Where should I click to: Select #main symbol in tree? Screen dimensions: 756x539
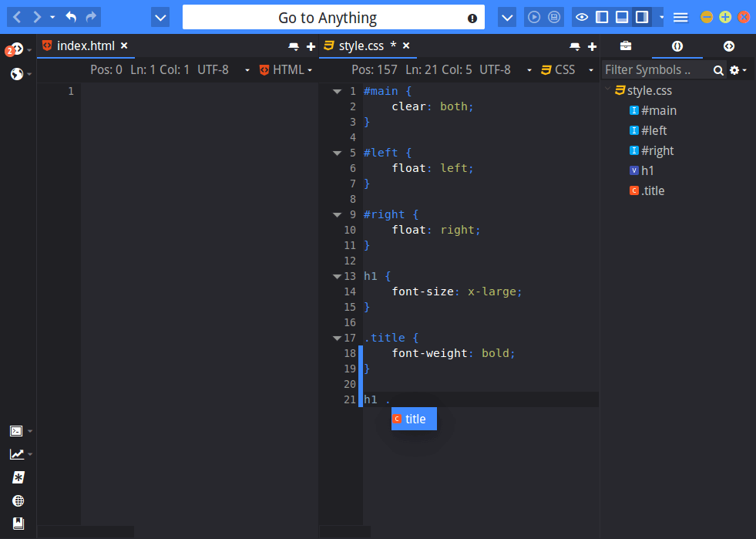pyautogui.click(x=659, y=110)
